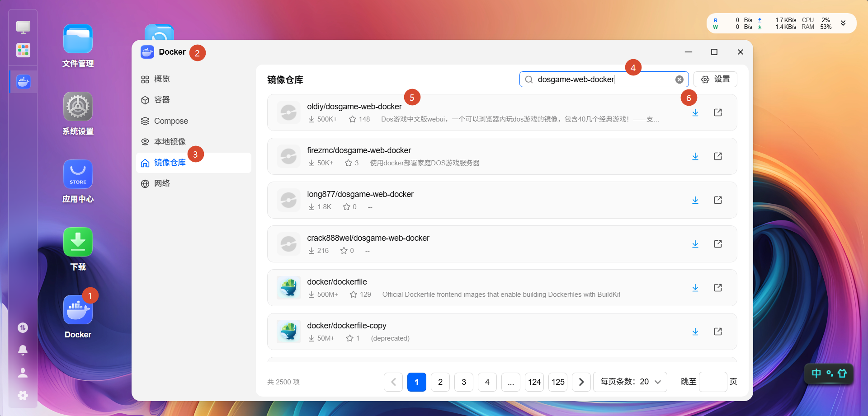Open external link for docker/dockerfile-copy
This screenshot has width=868, height=416.
718,332
